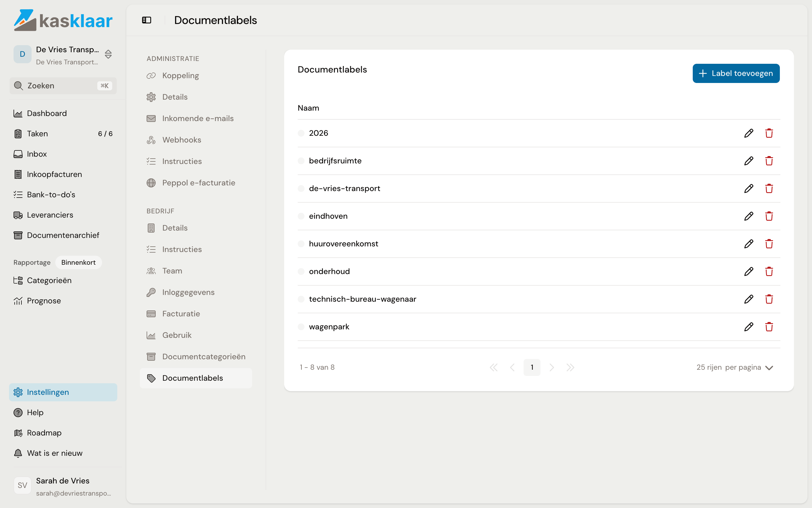Click the color dot of eindhoven label
The height and width of the screenshot is (508, 812).
pos(301,216)
